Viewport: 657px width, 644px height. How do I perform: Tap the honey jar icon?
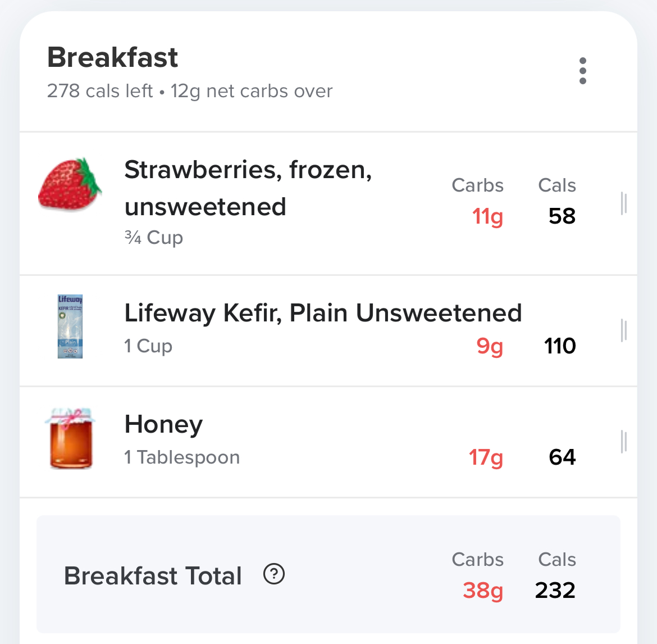pos(70,439)
